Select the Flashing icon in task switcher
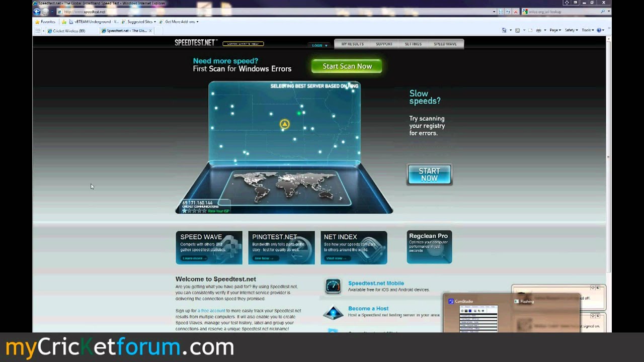The height and width of the screenshot is (362, 644). click(x=517, y=302)
